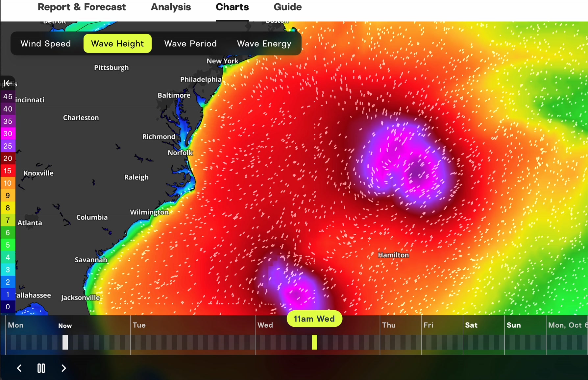Open the Charts tab
Image resolution: width=588 pixels, height=380 pixels.
[232, 7]
